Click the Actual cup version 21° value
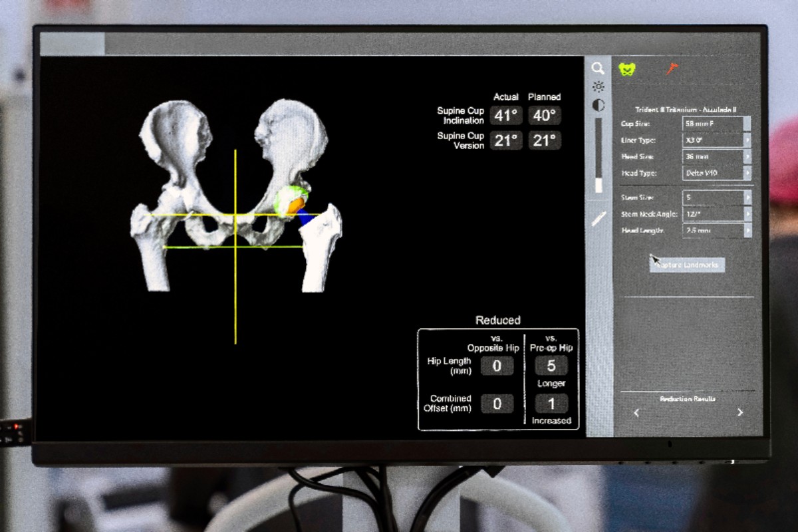Screen dimensions: 798x532 pyautogui.click(x=506, y=140)
